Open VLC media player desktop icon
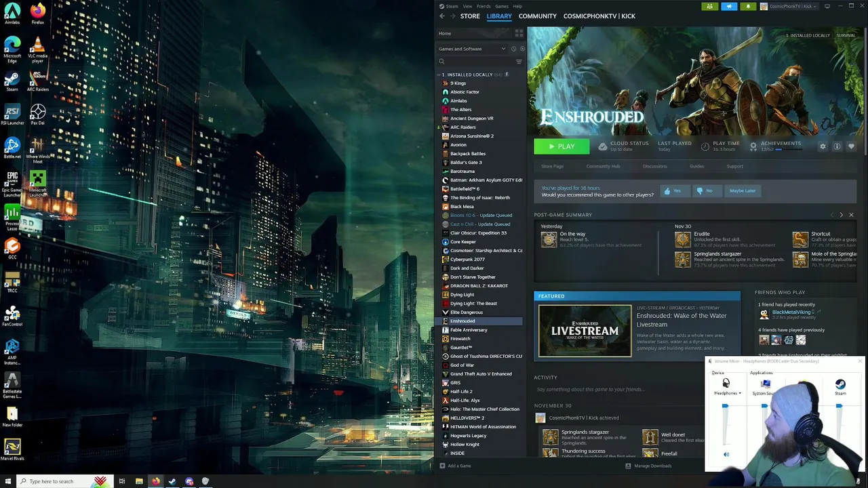The image size is (868, 488). click(x=37, y=50)
